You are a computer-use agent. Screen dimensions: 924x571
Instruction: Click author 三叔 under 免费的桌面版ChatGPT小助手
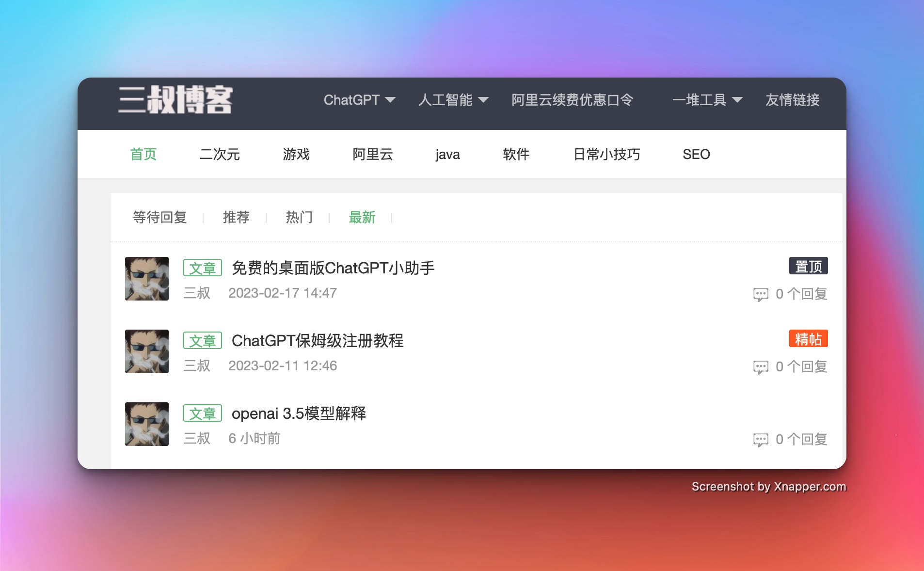197,293
